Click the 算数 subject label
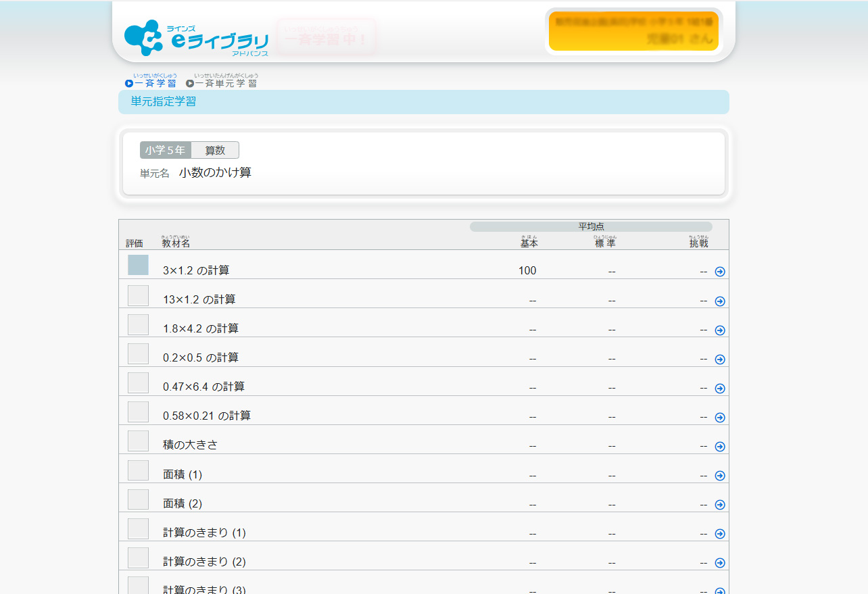Screen dimensions: 868x594 215,150
